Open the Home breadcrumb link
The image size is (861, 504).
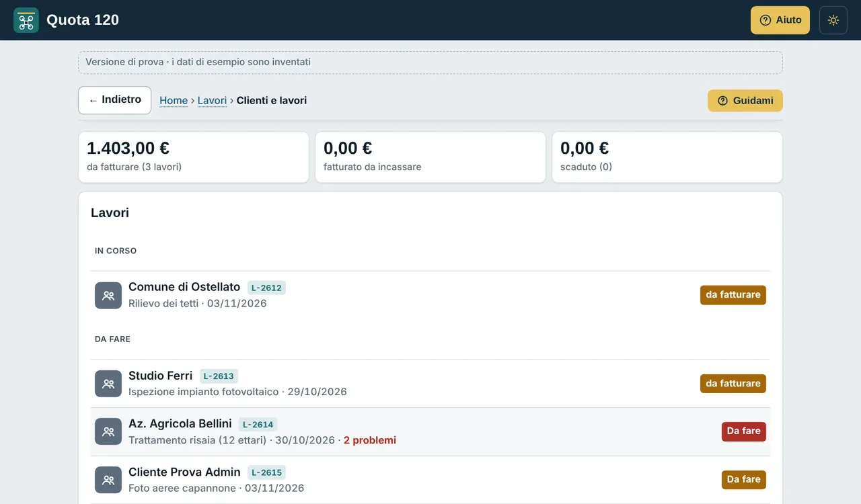tap(174, 101)
